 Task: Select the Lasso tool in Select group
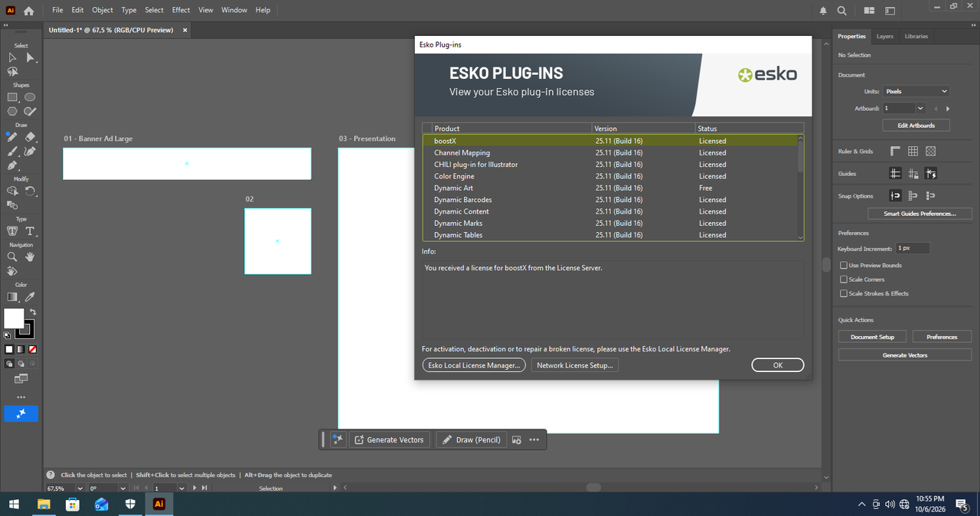pos(12,71)
